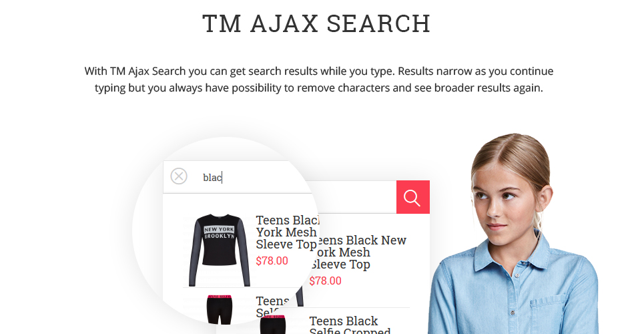Image resolution: width=644 pixels, height=334 pixels.
Task: Open "Teens Black New York Mesh Sleeve Top" in the results panel
Action: tap(358, 252)
